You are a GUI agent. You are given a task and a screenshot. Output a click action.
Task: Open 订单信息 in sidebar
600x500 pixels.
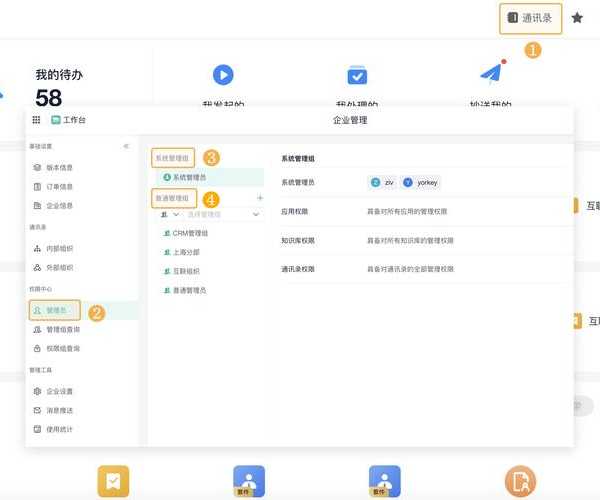[x=59, y=186]
